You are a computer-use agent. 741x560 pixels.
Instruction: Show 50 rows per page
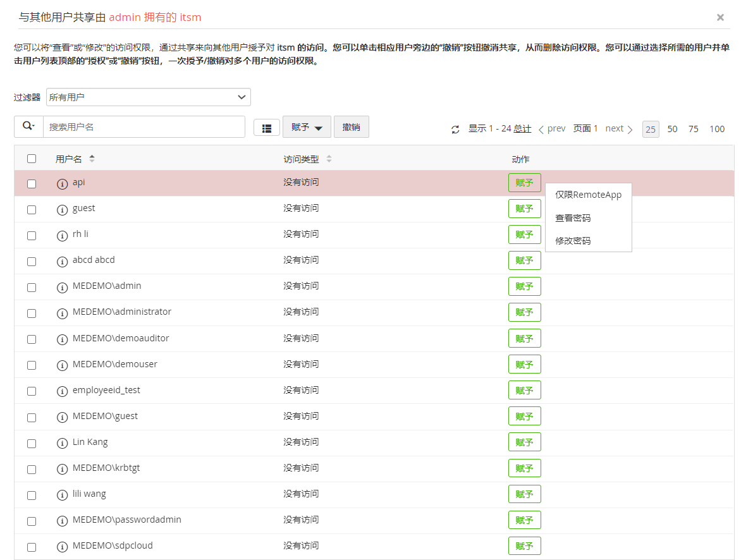pyautogui.click(x=672, y=129)
